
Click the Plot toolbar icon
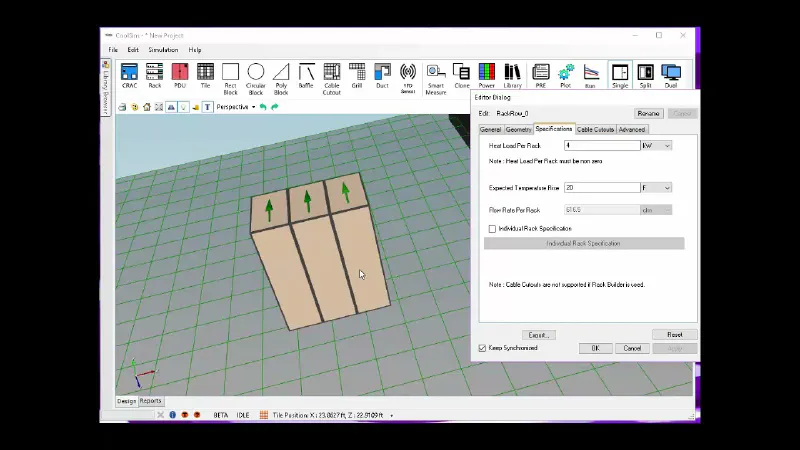click(x=565, y=76)
